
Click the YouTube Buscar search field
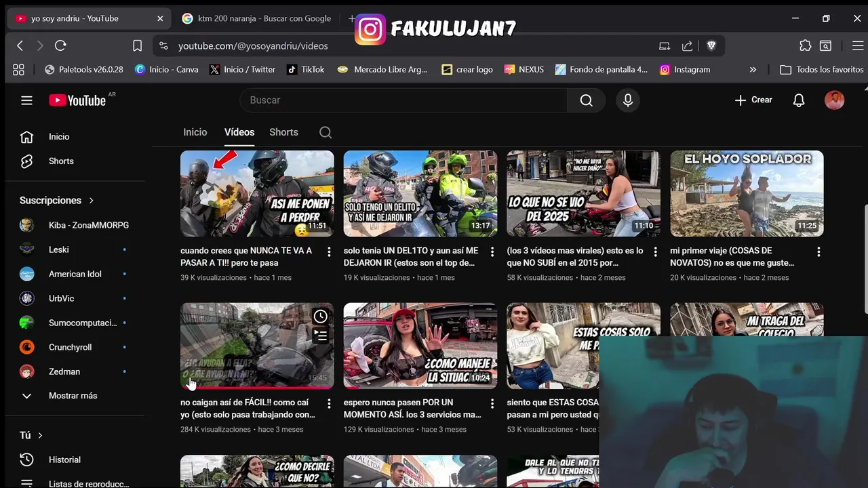403,100
